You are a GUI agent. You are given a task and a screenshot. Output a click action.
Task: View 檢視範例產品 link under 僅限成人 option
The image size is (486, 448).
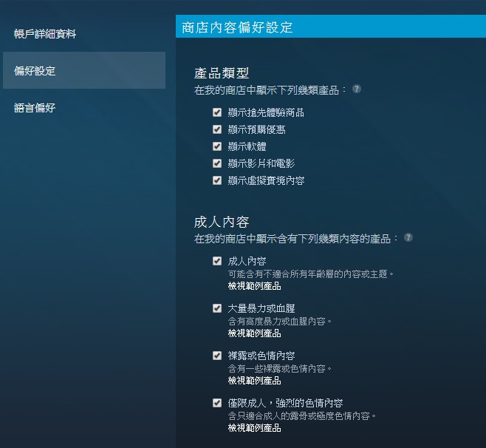pyautogui.click(x=254, y=427)
